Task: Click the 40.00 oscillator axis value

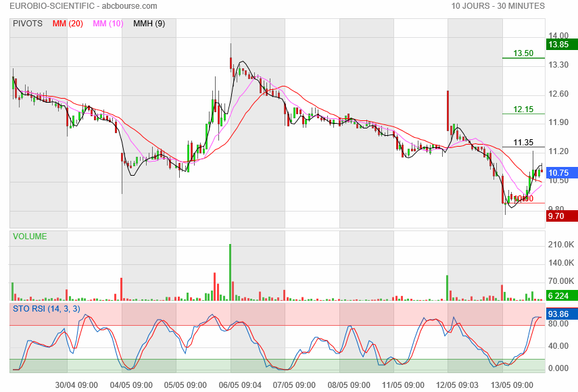Action: coord(558,346)
